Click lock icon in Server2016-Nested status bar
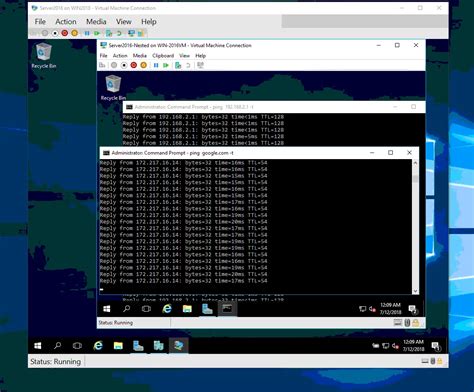Image resolution: width=474 pixels, height=392 pixels. 415,323
